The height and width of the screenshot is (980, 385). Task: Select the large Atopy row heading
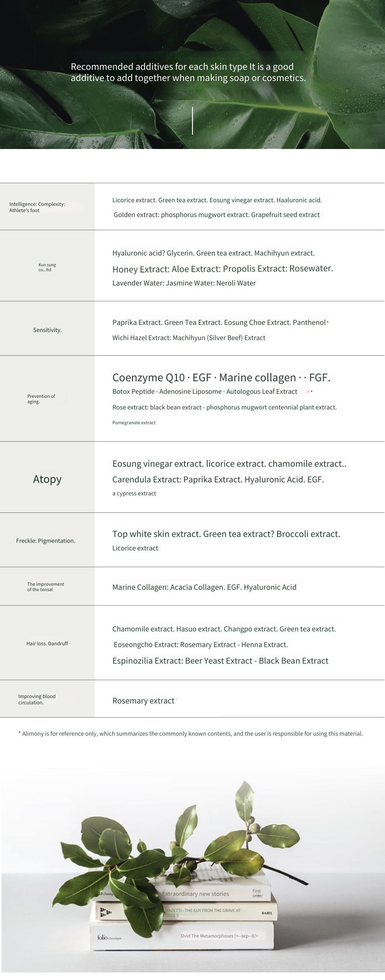click(47, 479)
